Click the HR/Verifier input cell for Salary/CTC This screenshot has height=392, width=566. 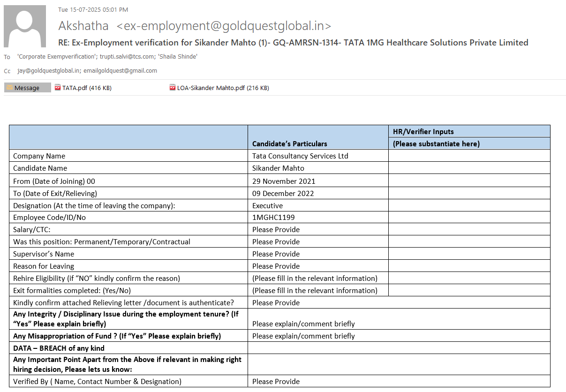point(469,229)
